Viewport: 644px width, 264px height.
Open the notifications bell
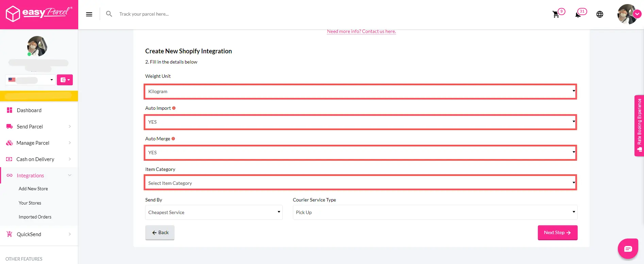tap(578, 14)
